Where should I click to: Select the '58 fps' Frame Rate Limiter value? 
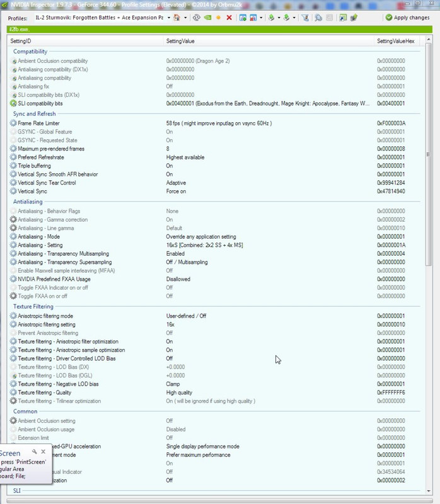pos(219,123)
